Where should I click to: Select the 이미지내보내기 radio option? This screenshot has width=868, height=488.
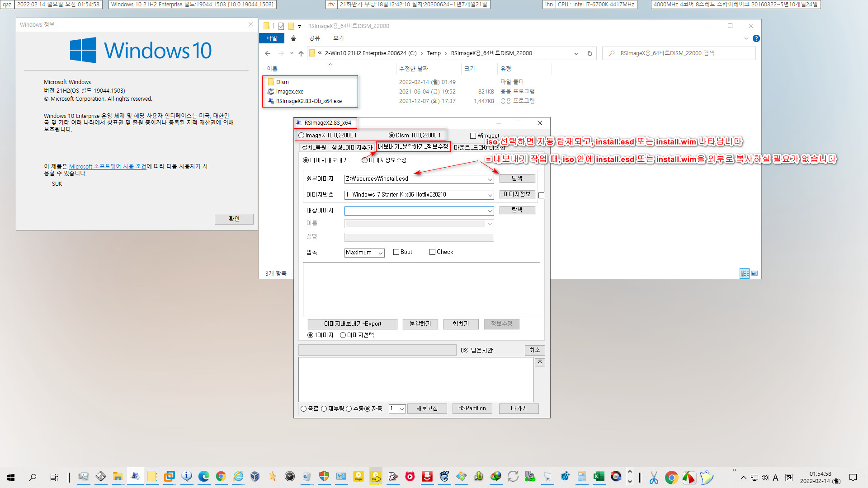click(306, 160)
